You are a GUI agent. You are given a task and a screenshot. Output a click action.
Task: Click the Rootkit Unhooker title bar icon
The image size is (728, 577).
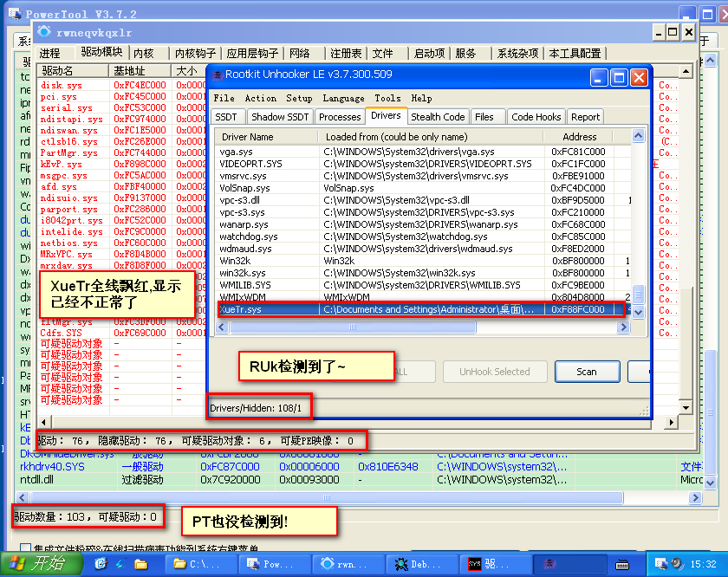click(x=217, y=75)
